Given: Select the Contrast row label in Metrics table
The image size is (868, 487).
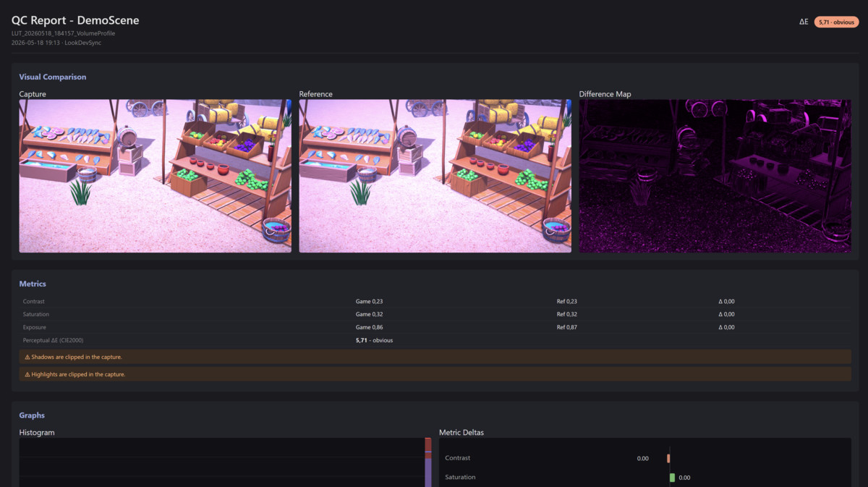Looking at the screenshot, I should point(34,301).
